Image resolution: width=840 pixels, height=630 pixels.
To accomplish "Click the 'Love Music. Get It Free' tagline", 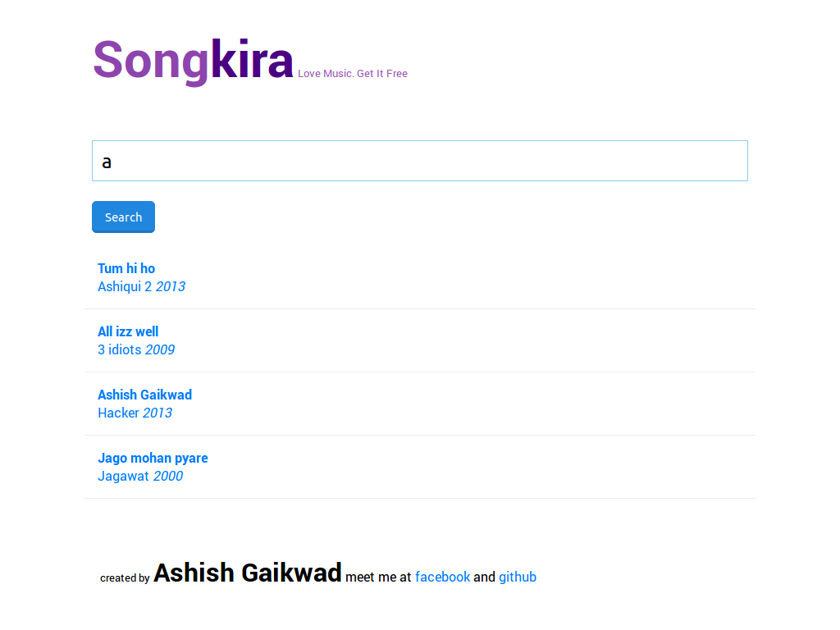I will click(352, 74).
